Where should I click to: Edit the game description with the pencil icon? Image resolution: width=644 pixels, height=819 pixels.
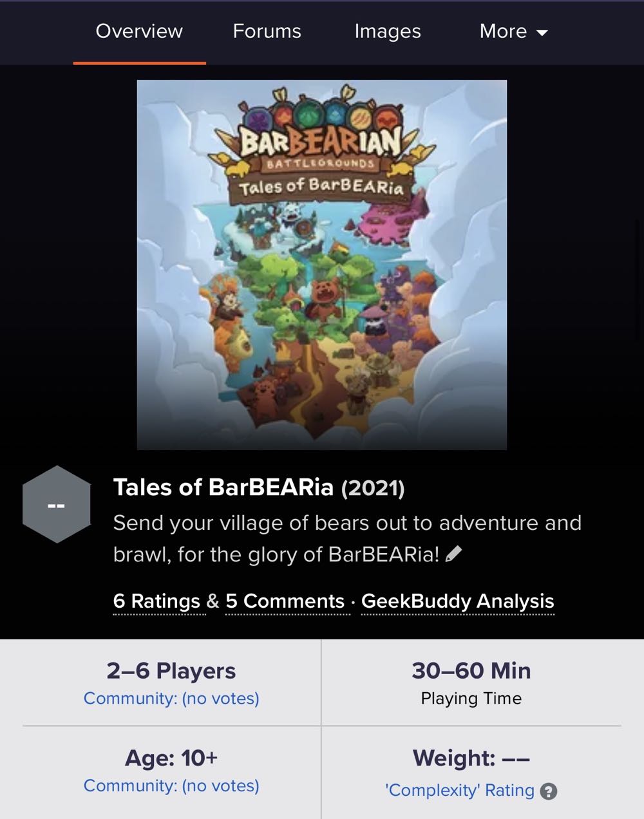(453, 554)
